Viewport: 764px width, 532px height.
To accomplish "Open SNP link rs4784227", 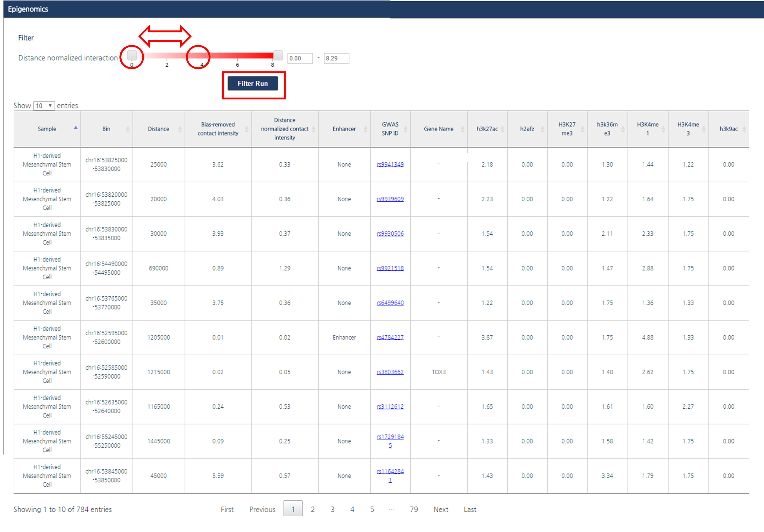I will (x=390, y=337).
